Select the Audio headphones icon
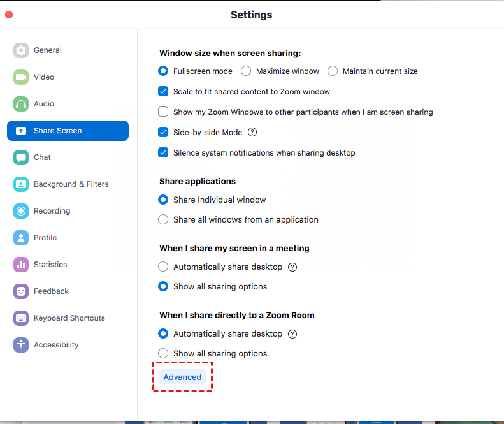504x424 pixels. tap(21, 104)
